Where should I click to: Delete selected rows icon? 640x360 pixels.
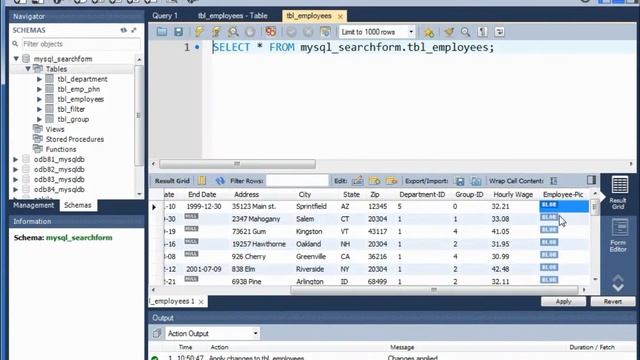click(x=391, y=181)
